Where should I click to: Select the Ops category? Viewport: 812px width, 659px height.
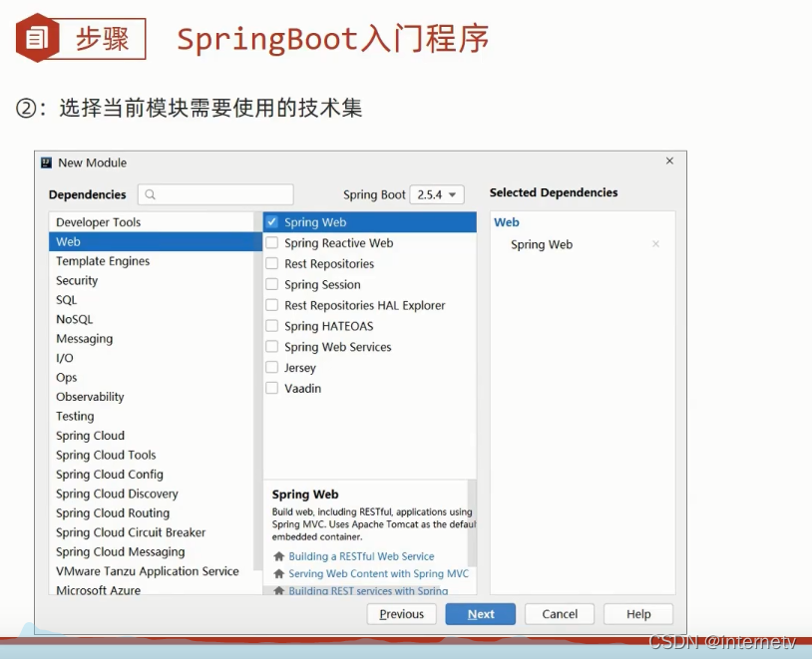(152, 378)
